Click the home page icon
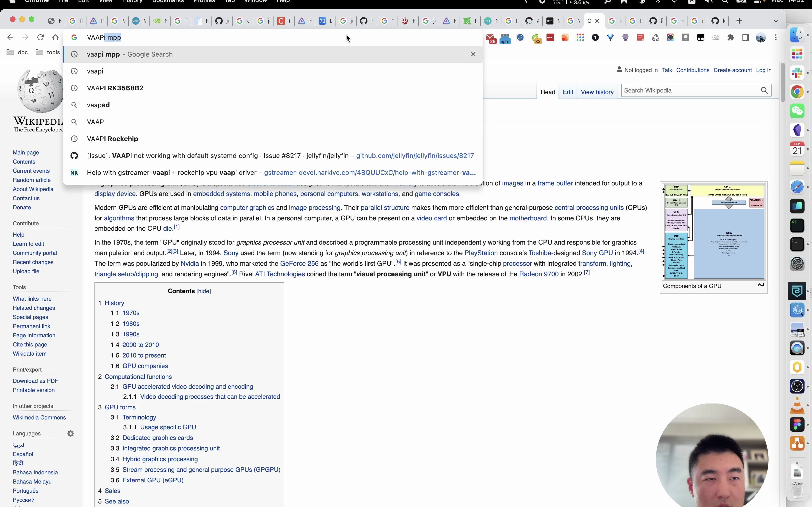This screenshot has width=812, height=507. 55,37
